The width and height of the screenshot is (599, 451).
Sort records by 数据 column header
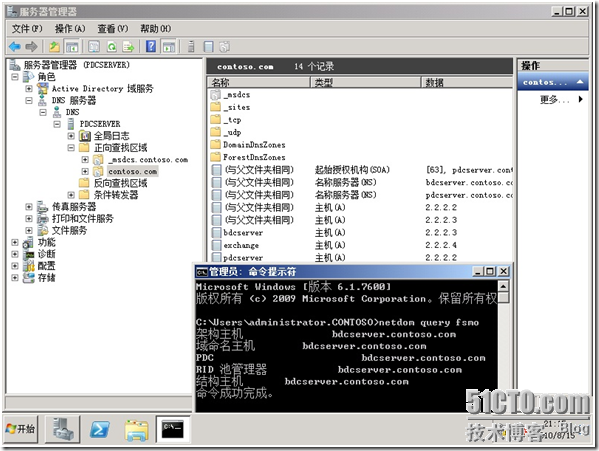point(467,82)
